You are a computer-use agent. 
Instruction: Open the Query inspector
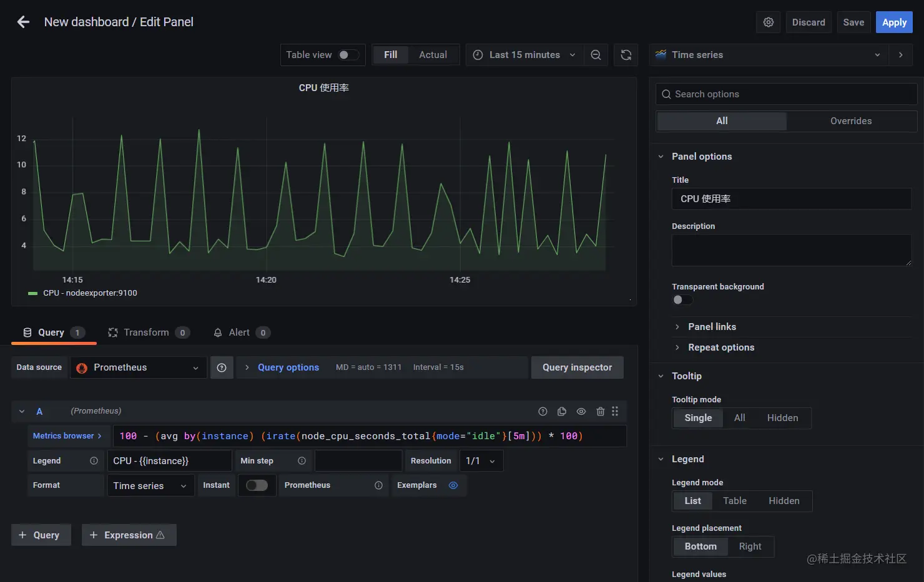click(x=576, y=367)
